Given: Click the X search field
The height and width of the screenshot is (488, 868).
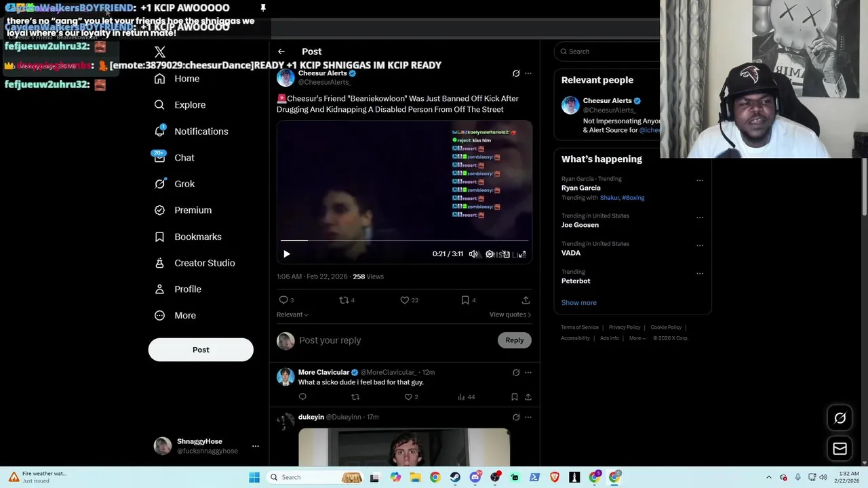Looking at the screenshot, I should (610, 52).
